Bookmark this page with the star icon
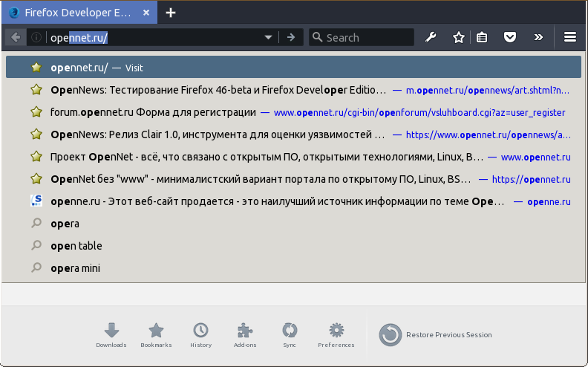This screenshot has height=367, width=588. (458, 37)
